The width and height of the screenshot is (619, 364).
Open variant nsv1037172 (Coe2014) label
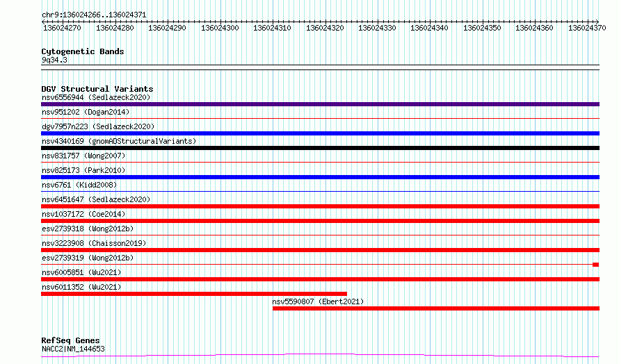point(83,214)
